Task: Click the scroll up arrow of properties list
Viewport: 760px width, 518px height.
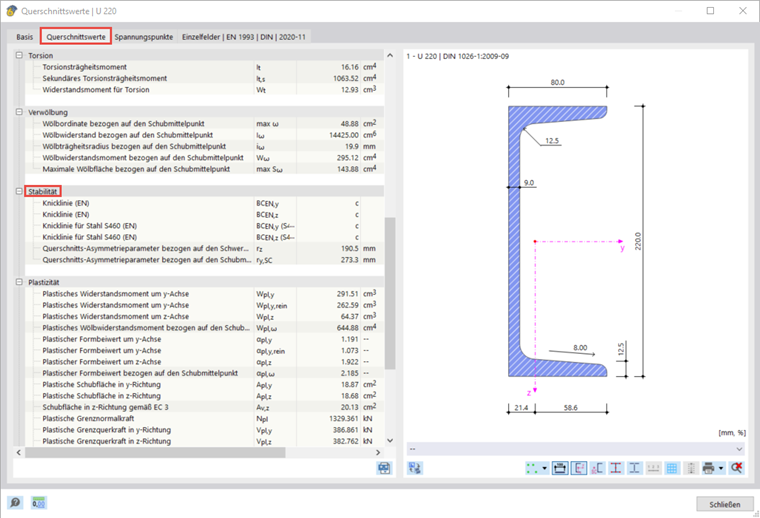Action: coord(390,55)
